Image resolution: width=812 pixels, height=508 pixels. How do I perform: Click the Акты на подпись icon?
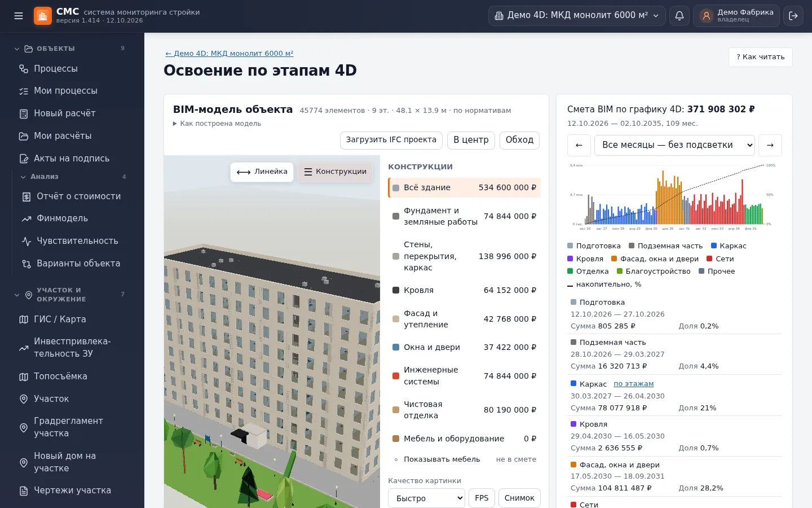click(x=24, y=159)
